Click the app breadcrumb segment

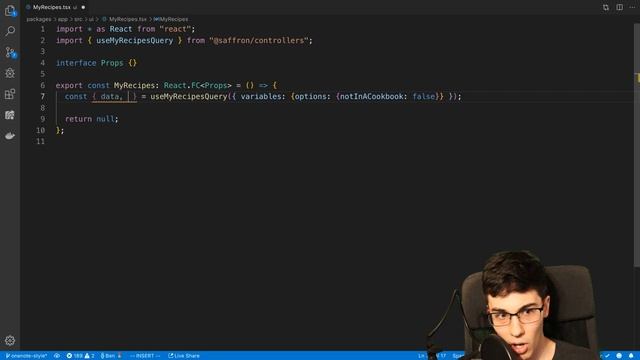pyautogui.click(x=62, y=19)
